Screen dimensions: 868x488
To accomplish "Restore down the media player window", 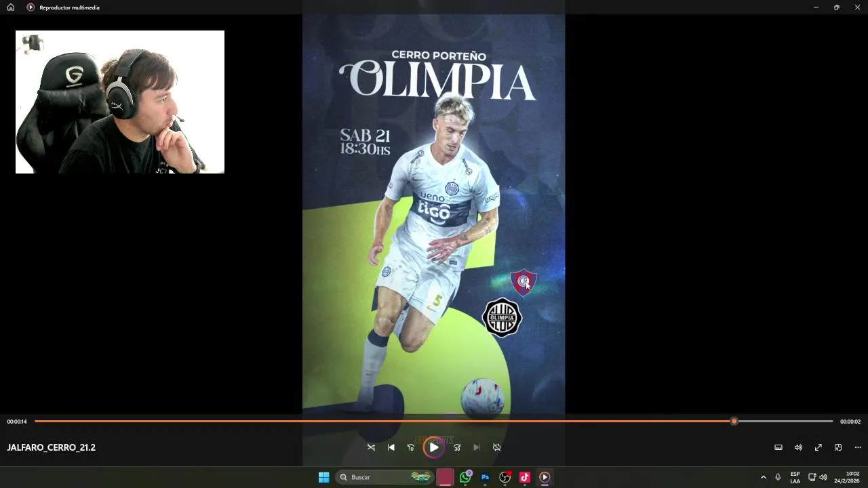I will click(x=837, y=7).
